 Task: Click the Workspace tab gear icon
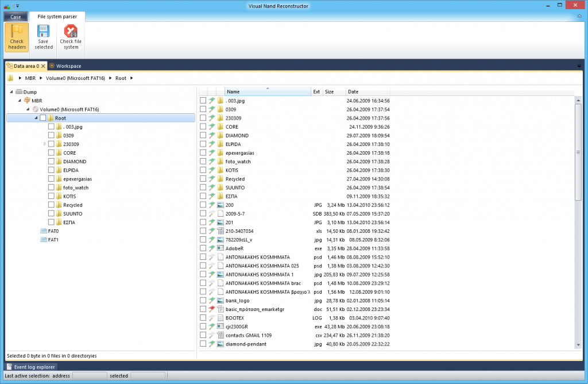[52, 66]
